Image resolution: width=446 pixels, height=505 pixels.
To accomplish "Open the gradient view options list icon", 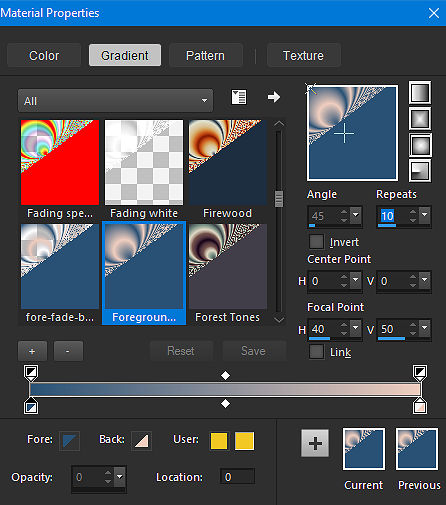I will point(239,97).
